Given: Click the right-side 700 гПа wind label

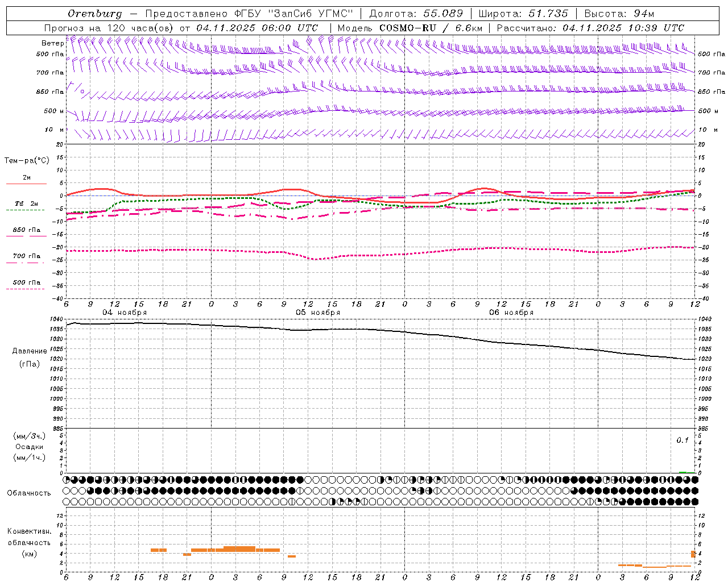Looking at the screenshot, I should pos(712,73).
